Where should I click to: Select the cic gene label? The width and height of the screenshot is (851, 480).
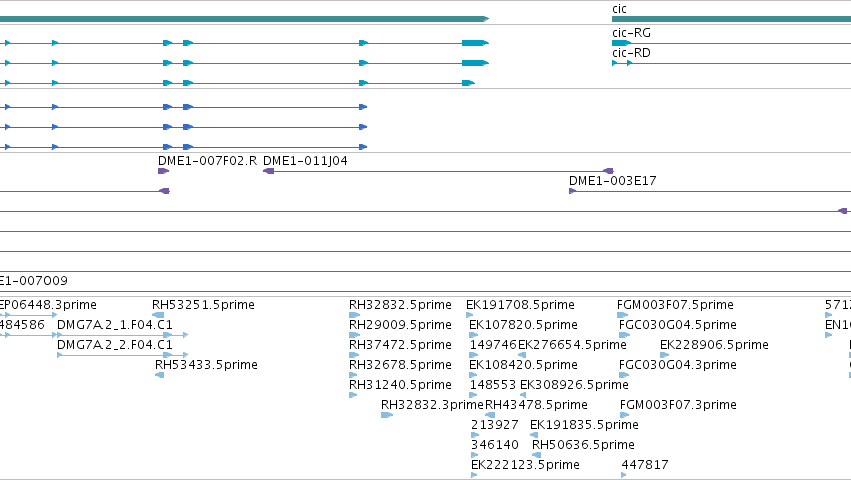(619, 9)
